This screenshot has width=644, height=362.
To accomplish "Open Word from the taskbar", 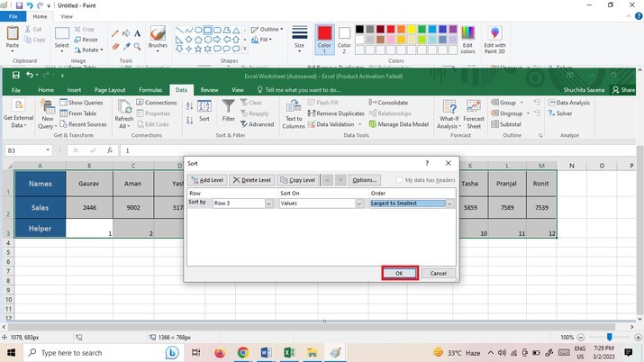I will pos(266,353).
